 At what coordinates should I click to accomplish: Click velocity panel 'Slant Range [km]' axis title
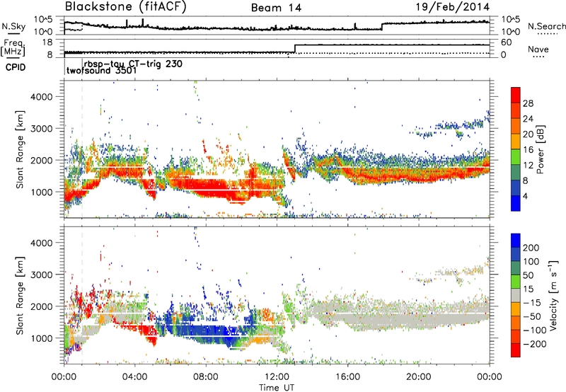coord(20,295)
